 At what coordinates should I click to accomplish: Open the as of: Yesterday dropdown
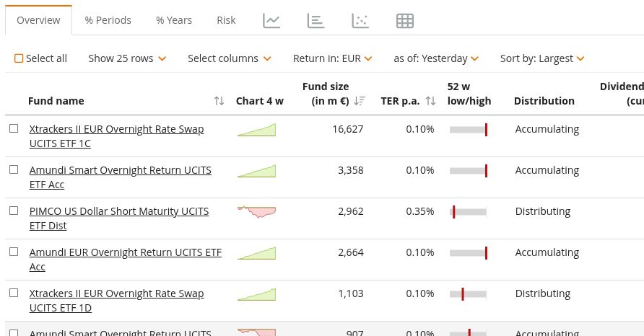[436, 58]
